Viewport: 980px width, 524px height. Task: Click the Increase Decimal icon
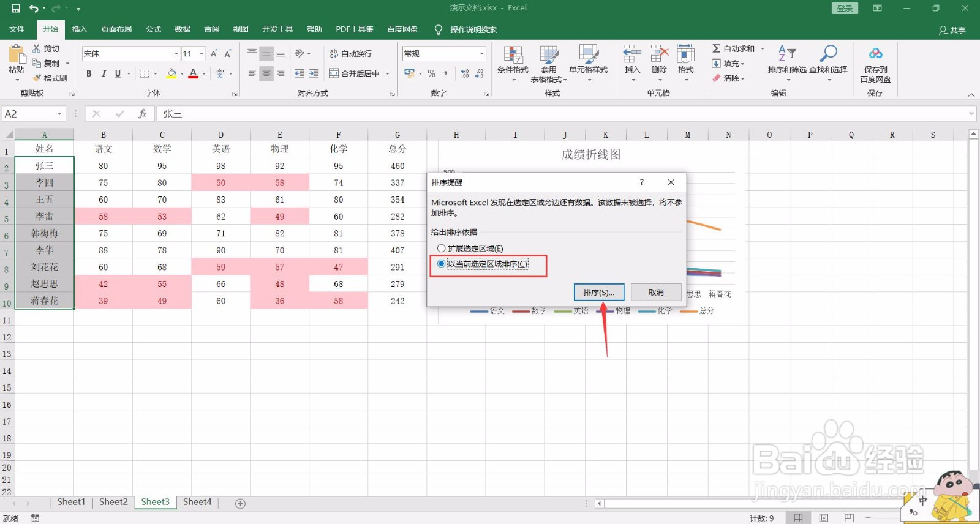[465, 73]
